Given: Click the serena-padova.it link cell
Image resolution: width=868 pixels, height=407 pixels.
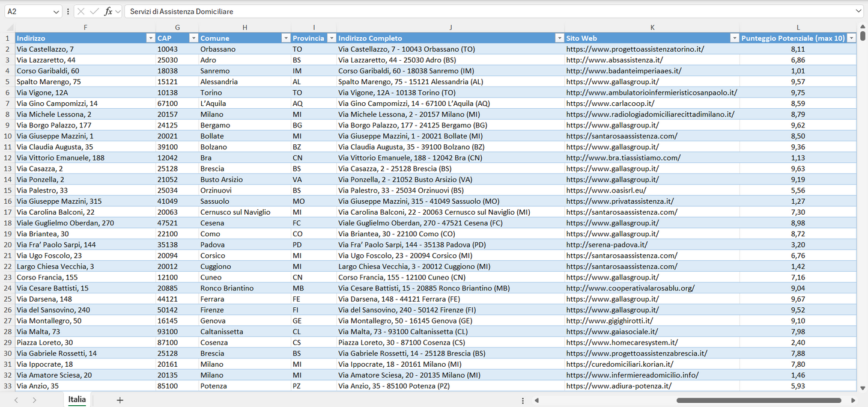Looking at the screenshot, I should (607, 245).
